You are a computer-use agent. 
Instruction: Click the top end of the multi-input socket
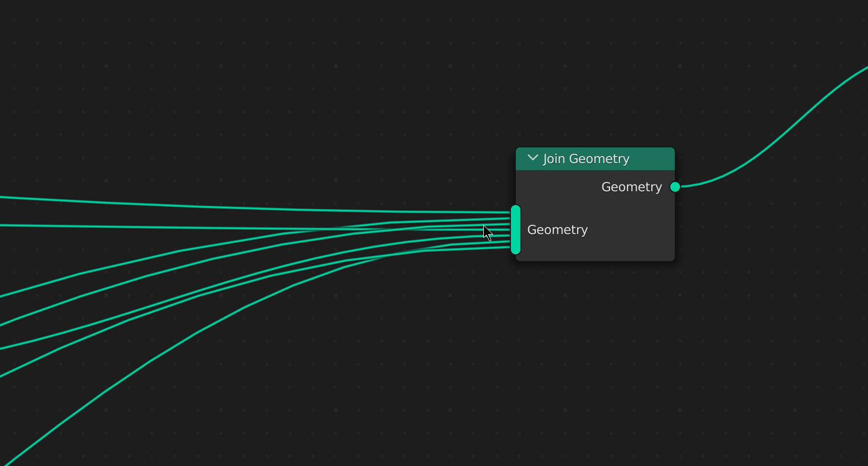(x=516, y=208)
